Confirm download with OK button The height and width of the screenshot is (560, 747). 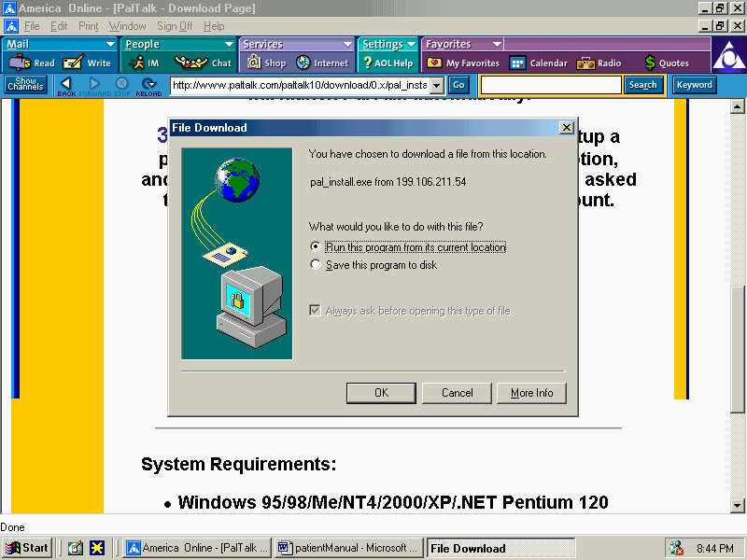(x=381, y=393)
